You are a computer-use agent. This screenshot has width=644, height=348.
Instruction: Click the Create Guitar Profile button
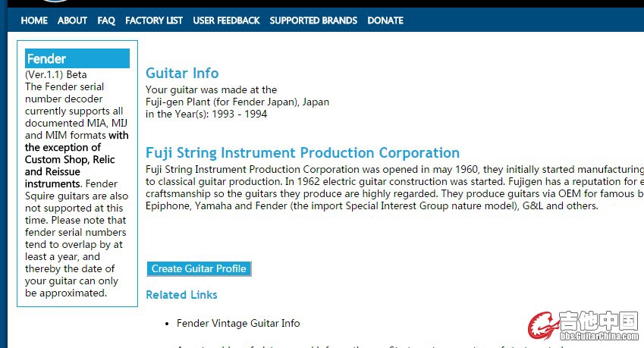coord(199,269)
